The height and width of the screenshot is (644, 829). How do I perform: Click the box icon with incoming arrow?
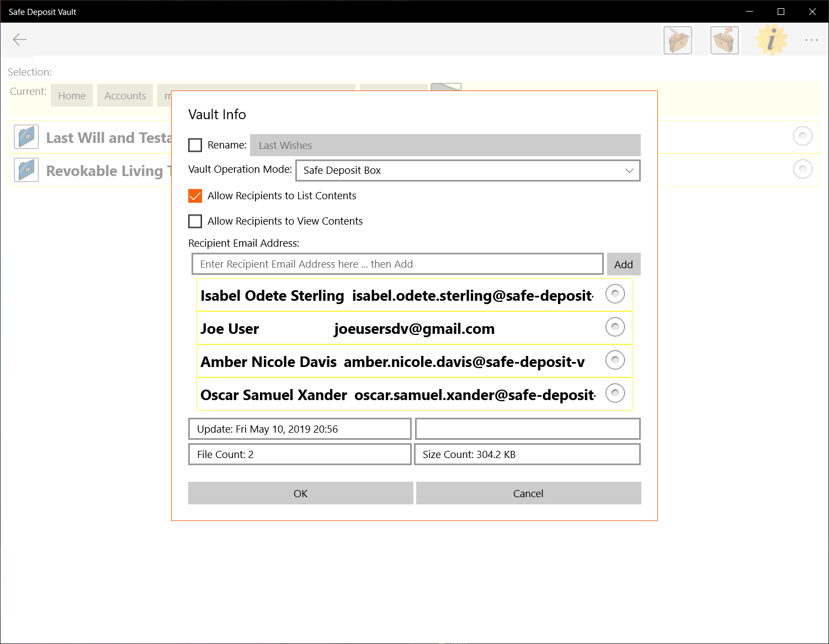click(678, 40)
